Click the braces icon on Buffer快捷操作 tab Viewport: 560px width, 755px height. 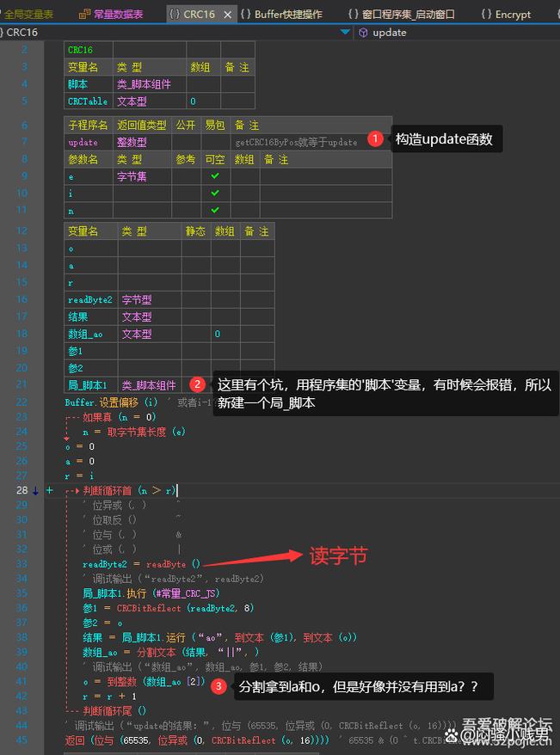click(245, 15)
